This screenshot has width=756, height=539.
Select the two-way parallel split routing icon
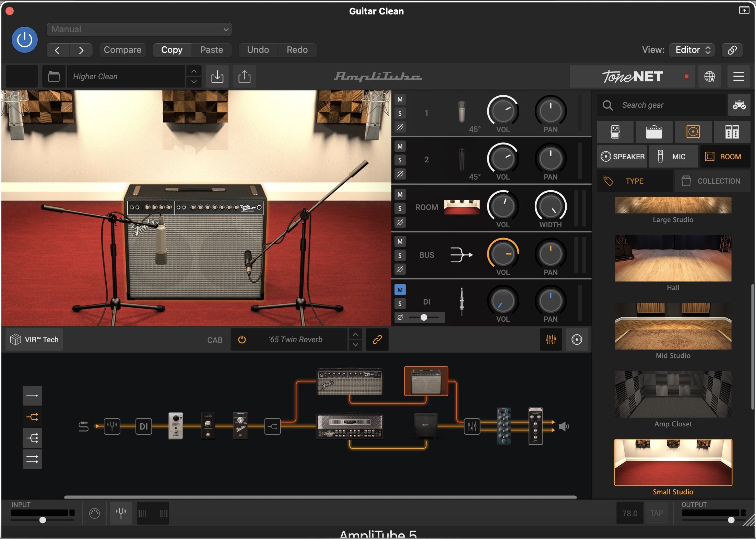coord(33,417)
